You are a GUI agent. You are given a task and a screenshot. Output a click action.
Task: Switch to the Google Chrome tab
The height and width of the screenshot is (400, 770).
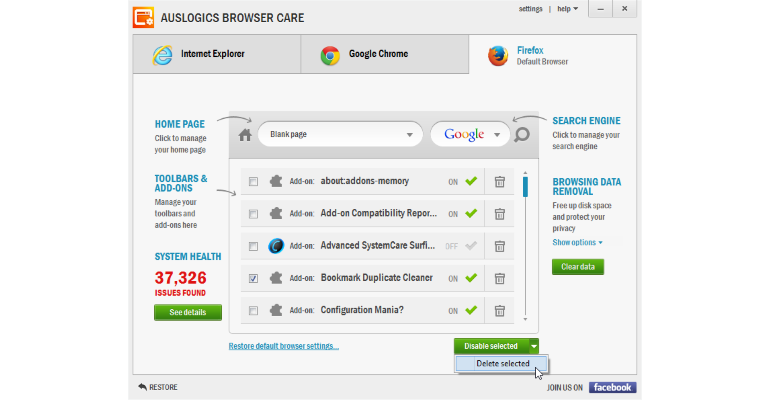coord(385,54)
